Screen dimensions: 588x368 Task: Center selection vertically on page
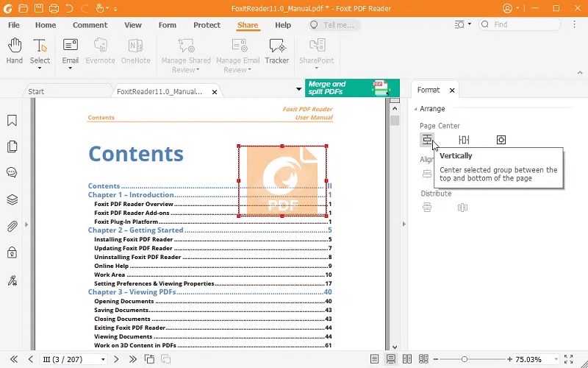(x=427, y=140)
